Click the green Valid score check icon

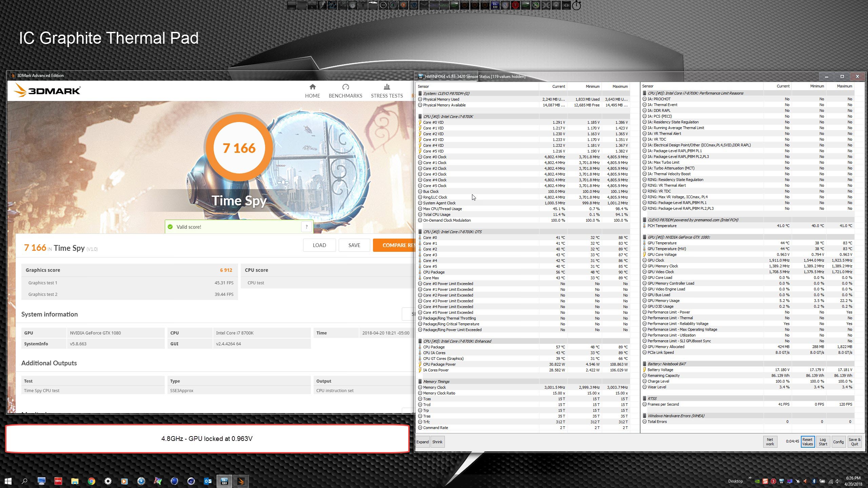tap(170, 227)
